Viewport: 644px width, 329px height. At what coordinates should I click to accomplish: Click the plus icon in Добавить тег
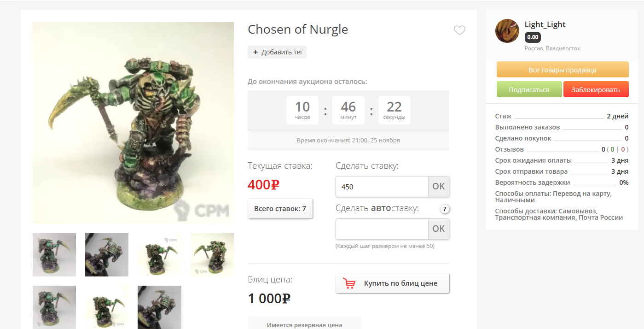[255, 52]
